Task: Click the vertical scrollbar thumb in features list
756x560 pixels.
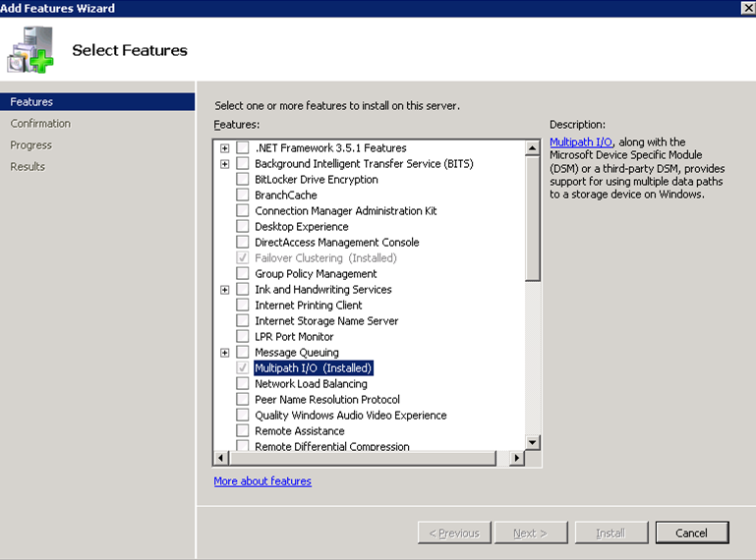Action: coord(533,218)
